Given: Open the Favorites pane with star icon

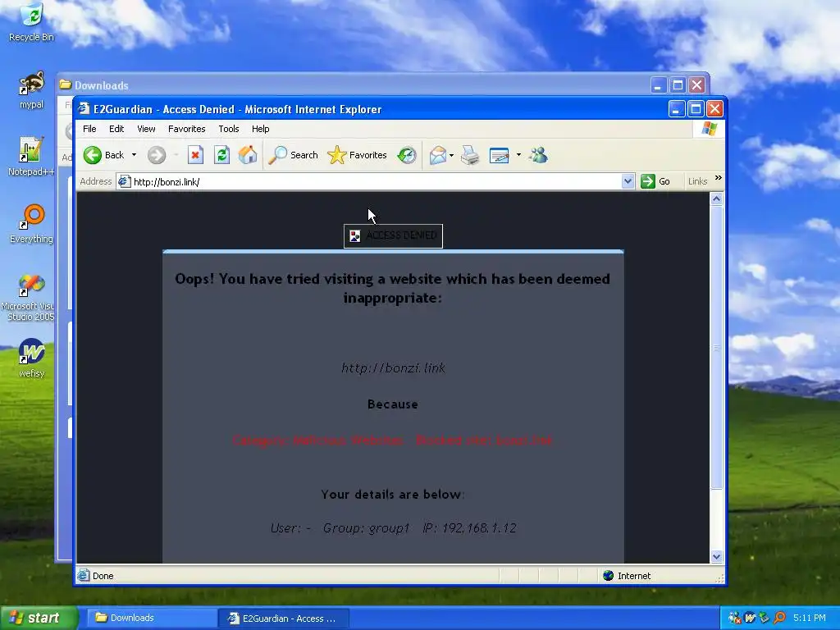Looking at the screenshot, I should pos(357,155).
